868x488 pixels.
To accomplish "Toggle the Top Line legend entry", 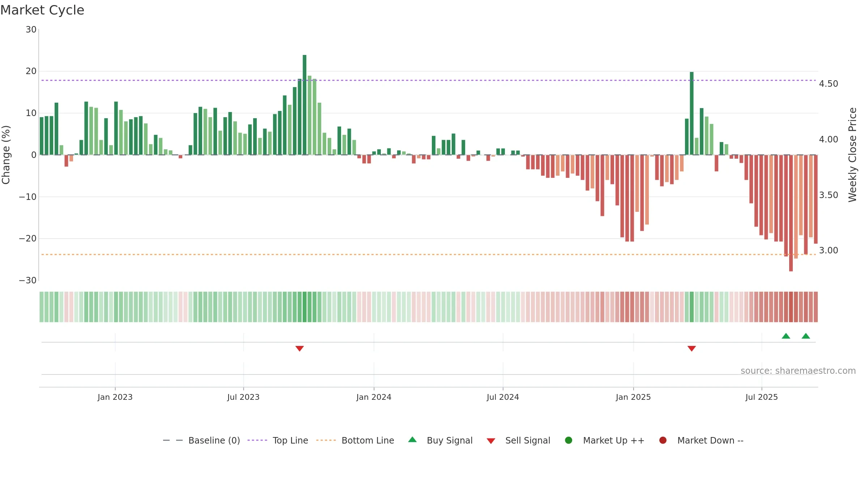I will pos(278,440).
